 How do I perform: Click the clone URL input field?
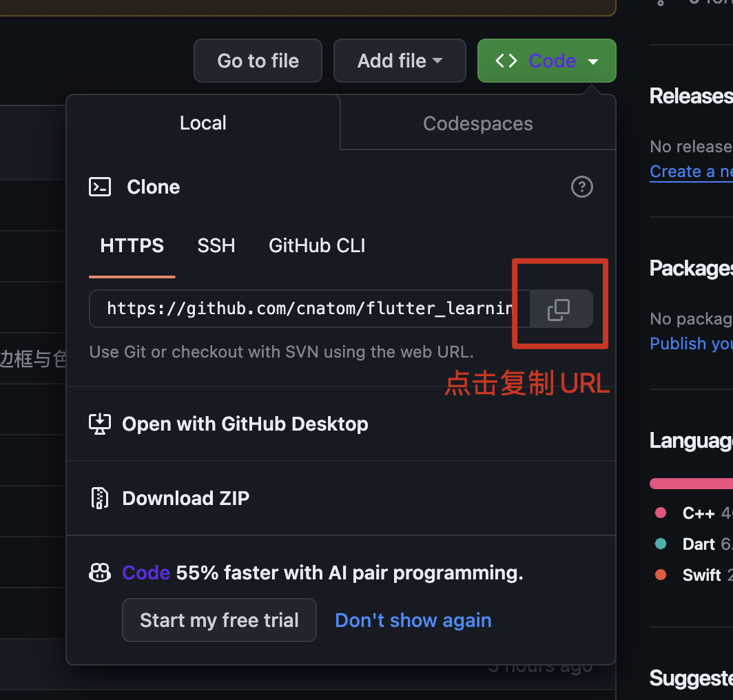tap(309, 309)
